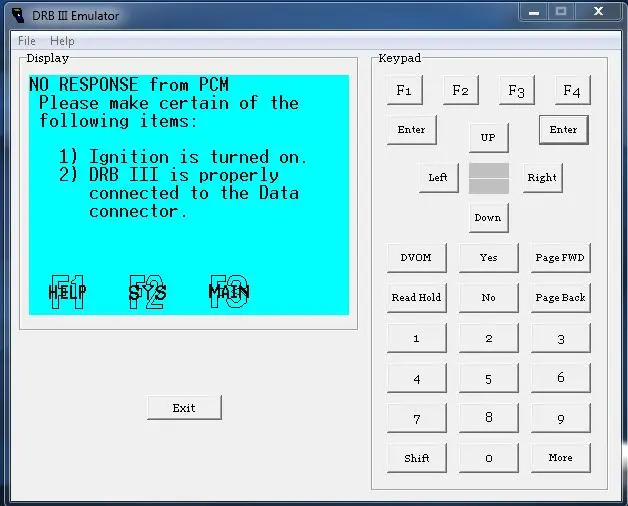Click number 0 on the keypad
The image size is (628, 506).
coord(489,458)
